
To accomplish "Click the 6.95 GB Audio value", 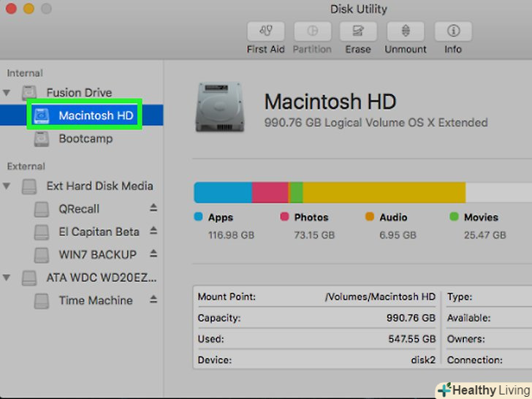I will click(398, 235).
